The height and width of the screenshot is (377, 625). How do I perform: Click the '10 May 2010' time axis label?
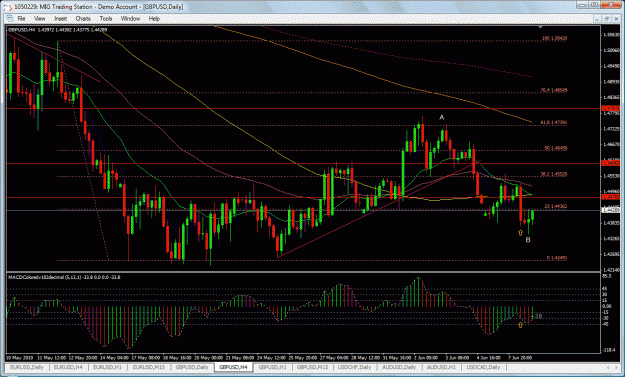(x=19, y=357)
